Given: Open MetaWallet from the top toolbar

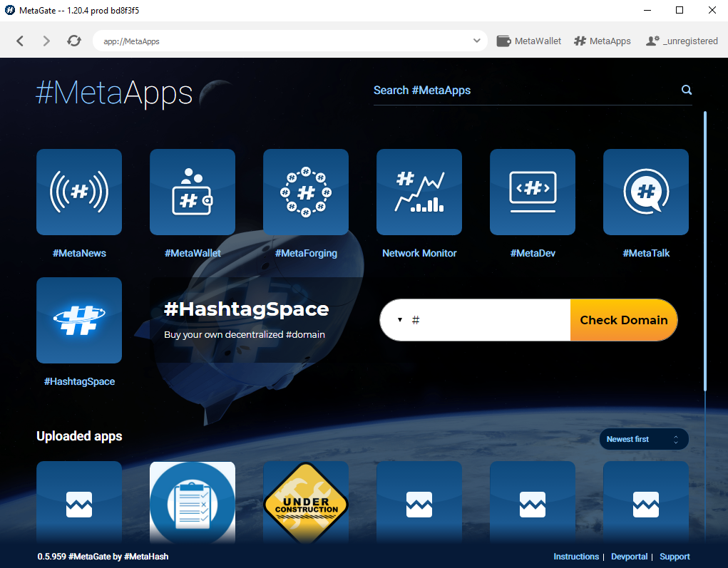Looking at the screenshot, I should [x=529, y=41].
